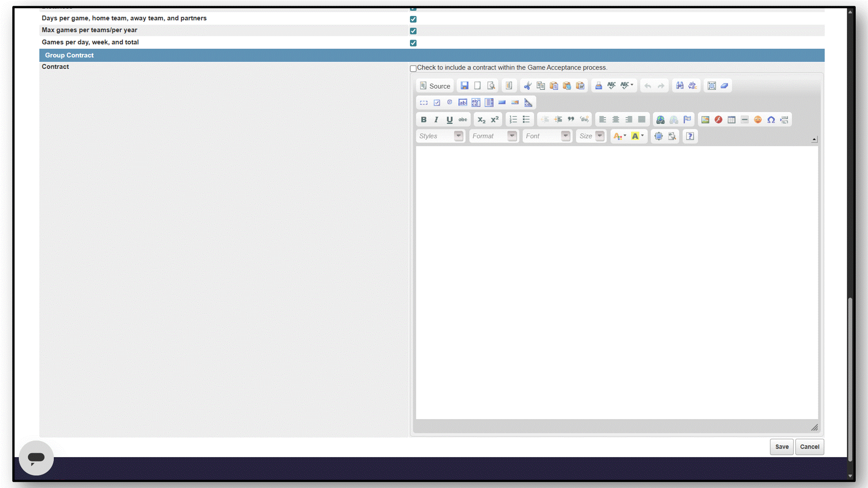Viewport: 868px width, 488px height.
Task: Click the New Page icon
Action: pos(477,86)
